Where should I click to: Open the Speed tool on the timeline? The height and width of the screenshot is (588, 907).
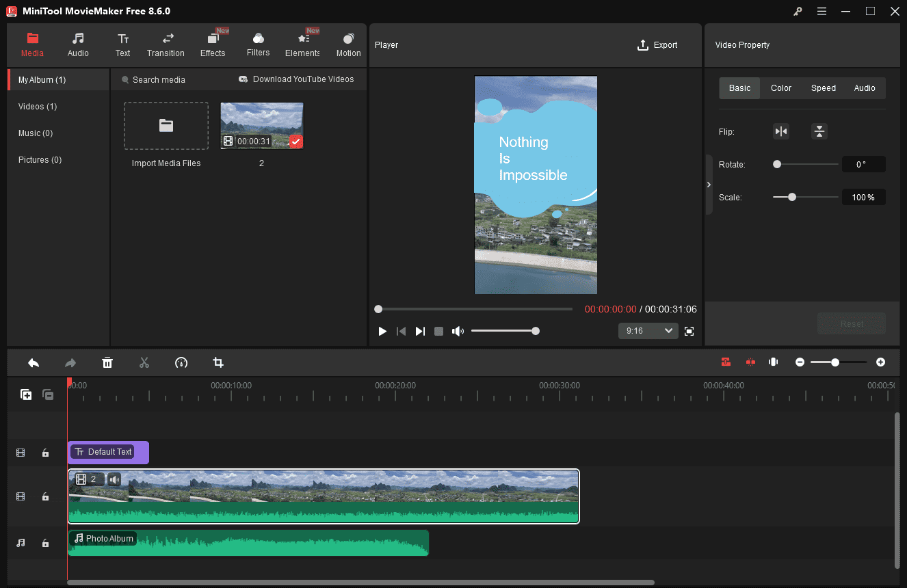click(x=181, y=362)
